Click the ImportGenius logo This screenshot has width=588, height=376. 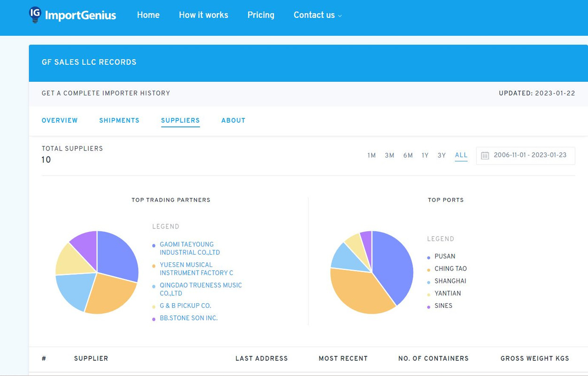point(72,15)
